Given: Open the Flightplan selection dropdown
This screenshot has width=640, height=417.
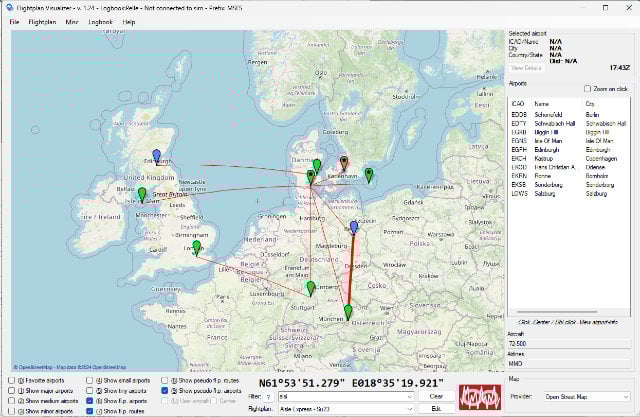Looking at the screenshot, I should tap(409, 408).
